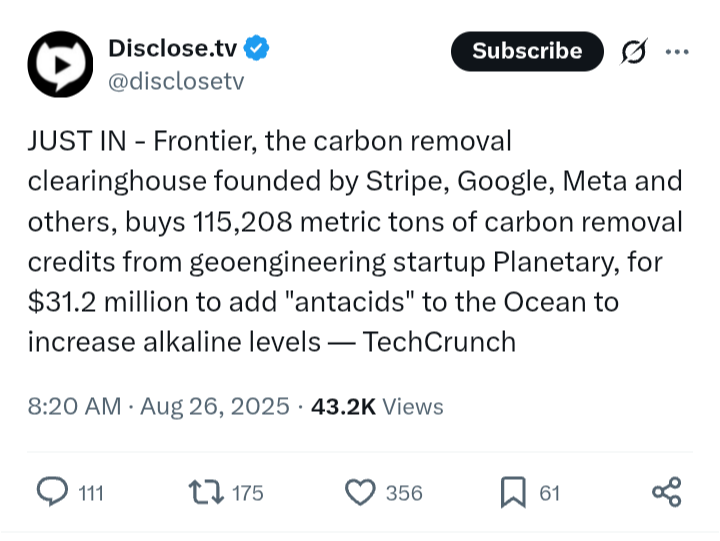Click the tweet text about Frontier

click(x=355, y=240)
